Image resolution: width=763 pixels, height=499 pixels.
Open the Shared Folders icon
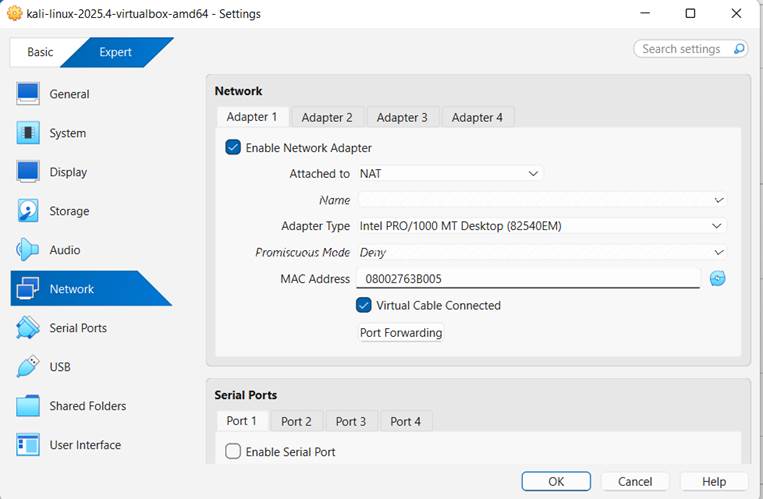click(x=28, y=406)
